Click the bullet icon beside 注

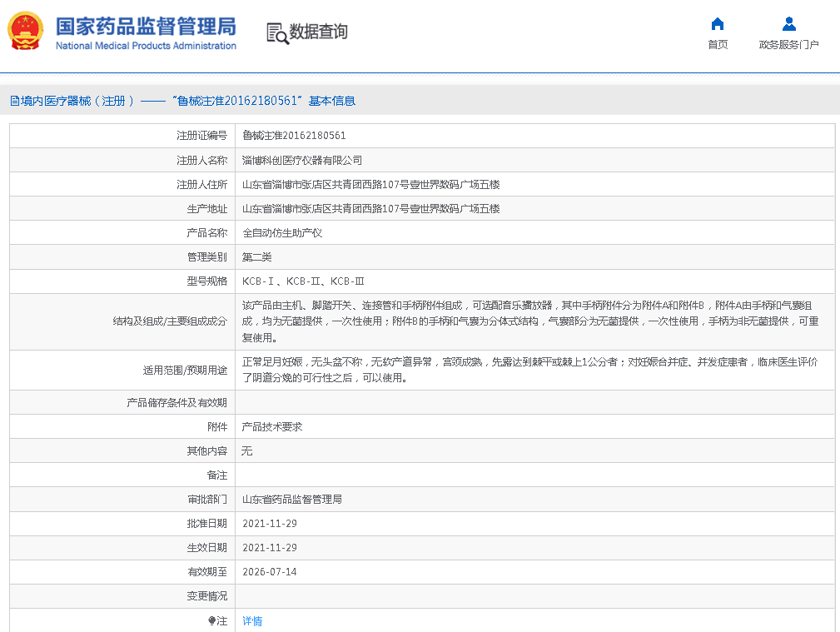tap(211, 621)
